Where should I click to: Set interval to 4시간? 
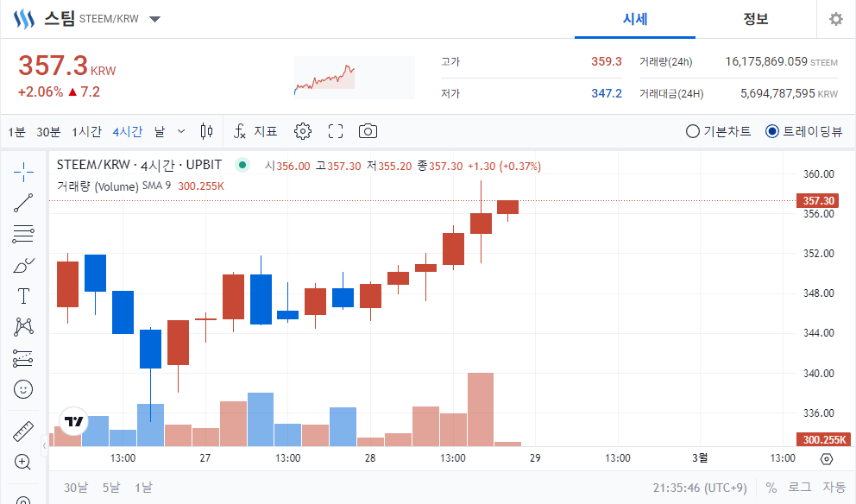pos(128,131)
